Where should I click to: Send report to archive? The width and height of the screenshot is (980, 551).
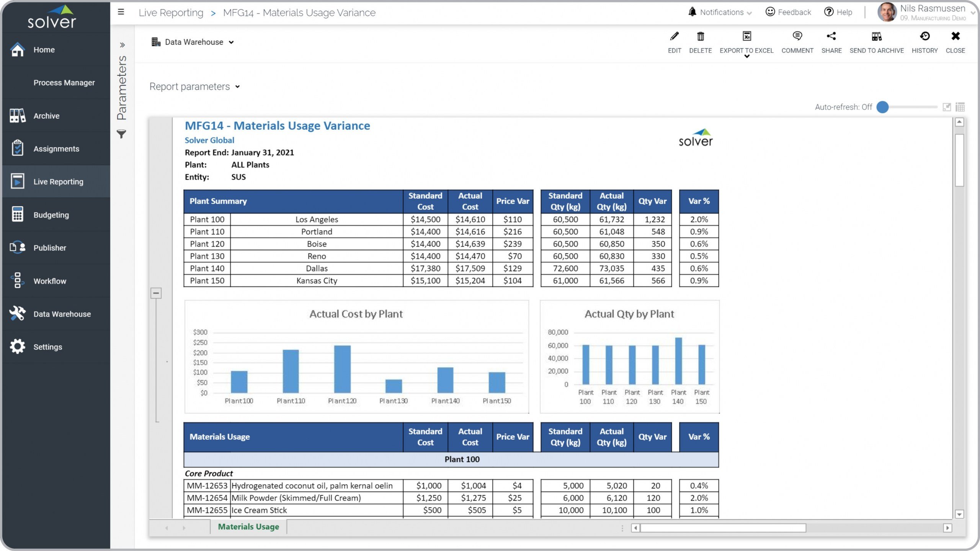[876, 37]
